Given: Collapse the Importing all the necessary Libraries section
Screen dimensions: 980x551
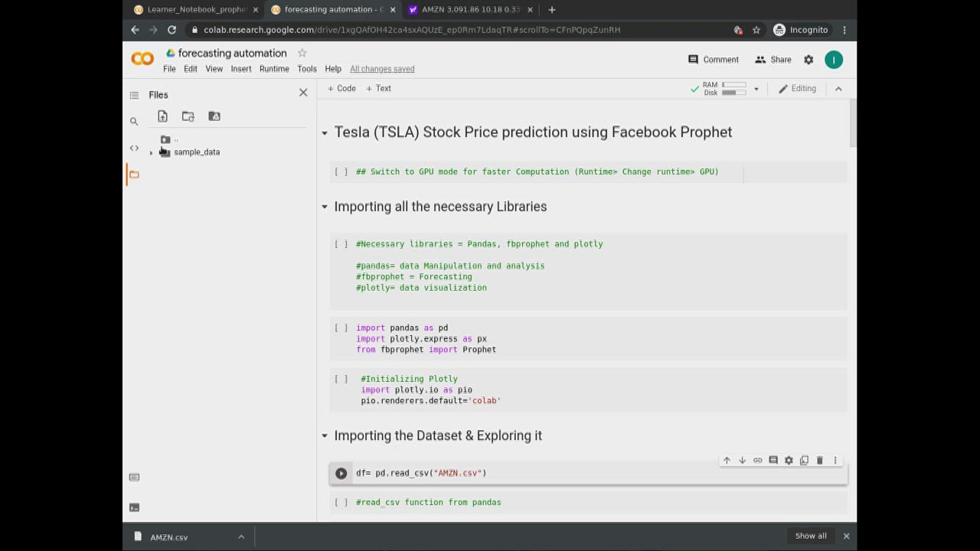Looking at the screenshot, I should click(x=325, y=207).
